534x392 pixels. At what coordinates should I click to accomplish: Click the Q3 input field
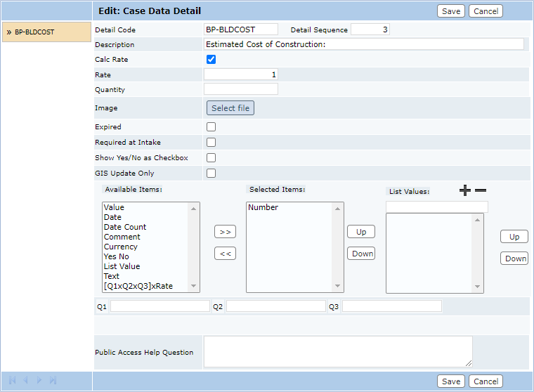tap(392, 306)
